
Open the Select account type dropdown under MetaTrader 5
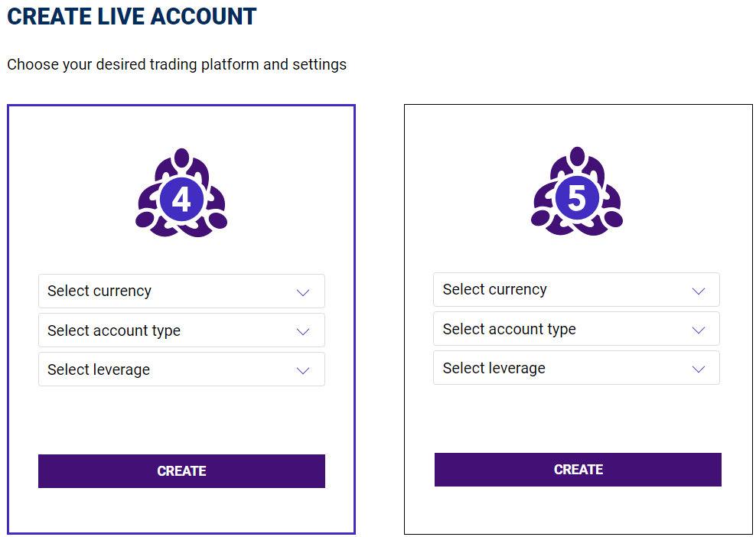point(577,329)
